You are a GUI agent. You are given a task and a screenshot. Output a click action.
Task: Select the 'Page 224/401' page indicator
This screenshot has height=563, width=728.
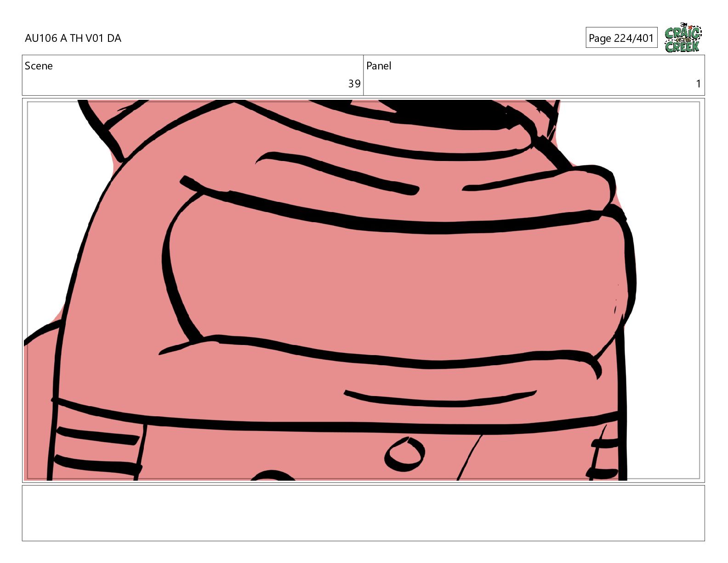click(621, 38)
